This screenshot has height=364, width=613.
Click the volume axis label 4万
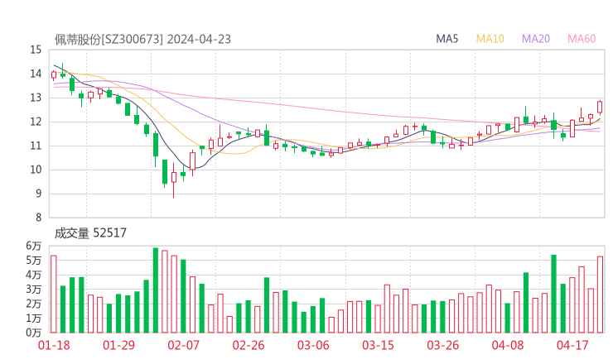(x=34, y=275)
